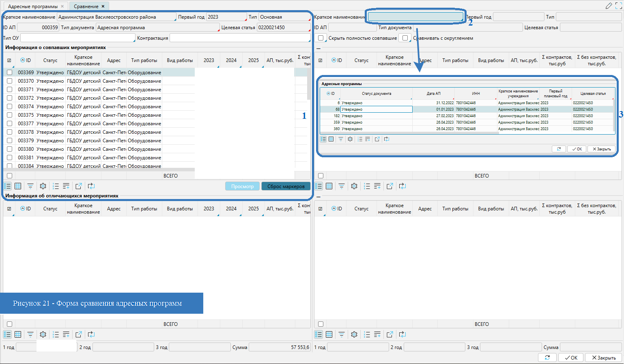The image size is (624, 364).
Task: Open the 'Первый год' 2023 dropdown
Action: pyautogui.click(x=226, y=17)
